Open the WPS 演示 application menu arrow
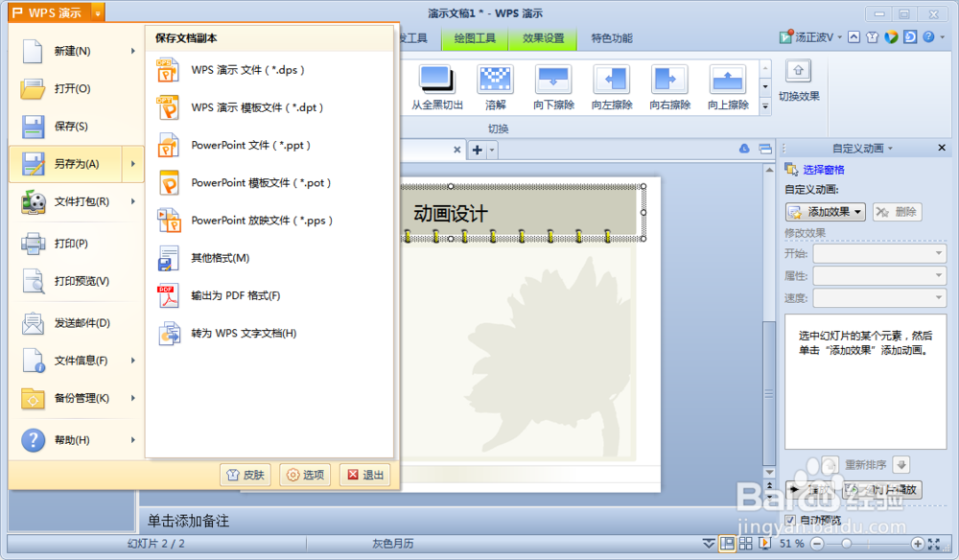This screenshot has height=560, width=959. pyautogui.click(x=97, y=12)
